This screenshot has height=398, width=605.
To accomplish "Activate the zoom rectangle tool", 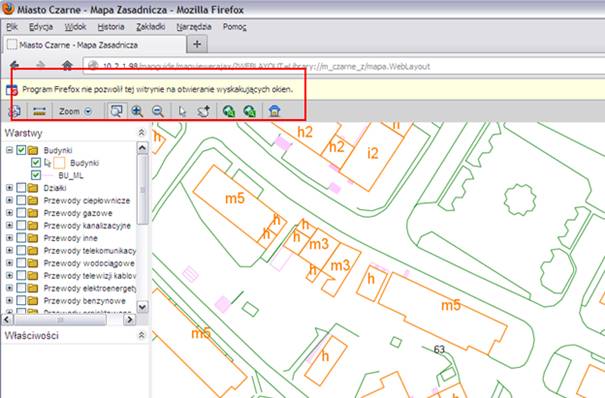I will point(116,111).
